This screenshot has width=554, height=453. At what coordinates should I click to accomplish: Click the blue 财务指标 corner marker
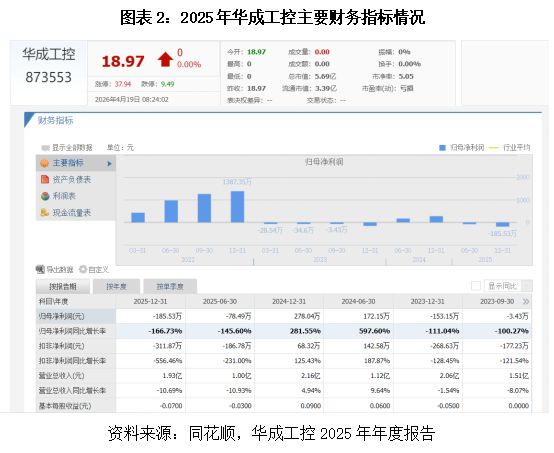pos(29,120)
